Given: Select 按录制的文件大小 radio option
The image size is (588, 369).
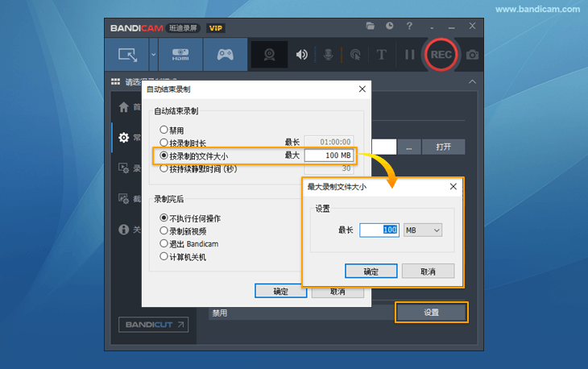Looking at the screenshot, I should tap(194, 155).
